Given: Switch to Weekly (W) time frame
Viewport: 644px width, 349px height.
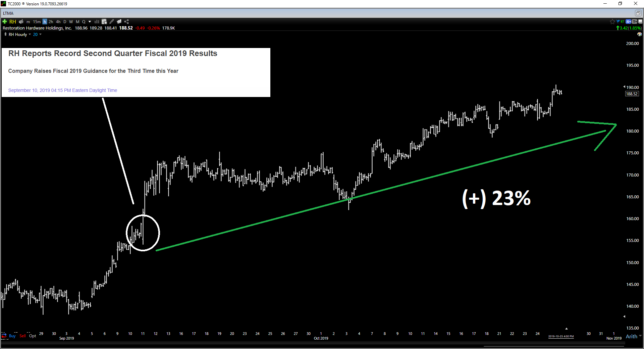Looking at the screenshot, I should point(71,22).
